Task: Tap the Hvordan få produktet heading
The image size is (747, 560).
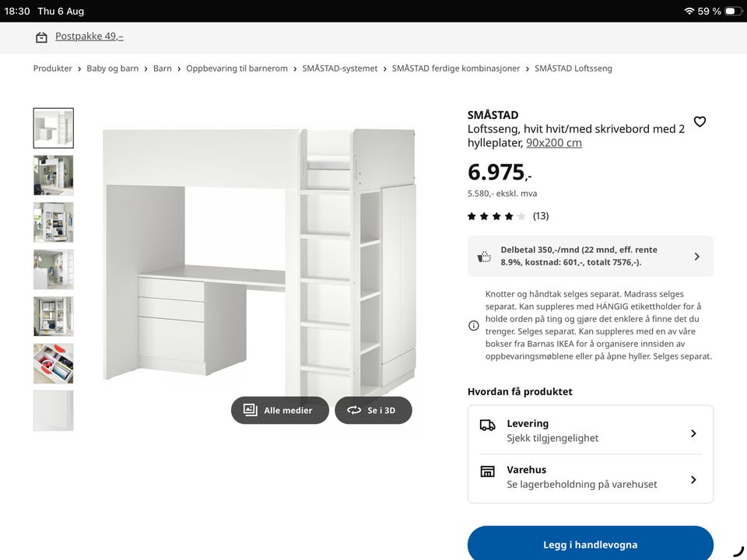Action: coord(520,392)
